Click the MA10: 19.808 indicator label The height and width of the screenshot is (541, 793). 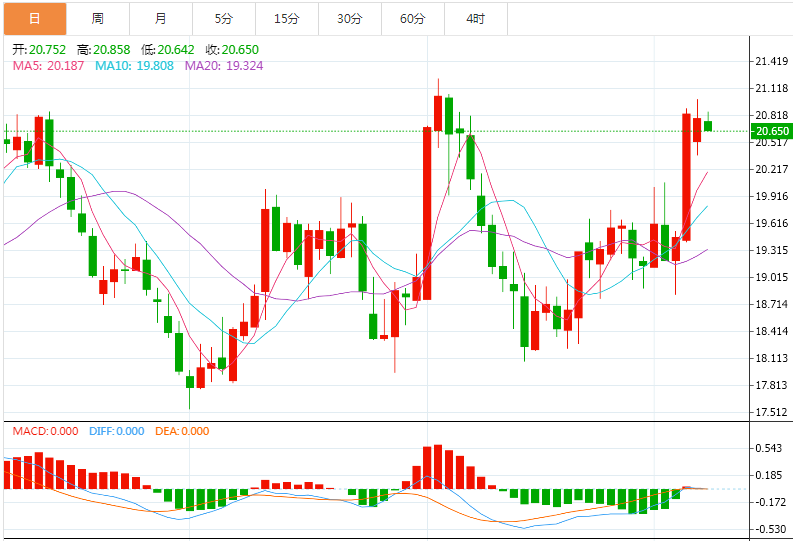[x=135, y=66]
